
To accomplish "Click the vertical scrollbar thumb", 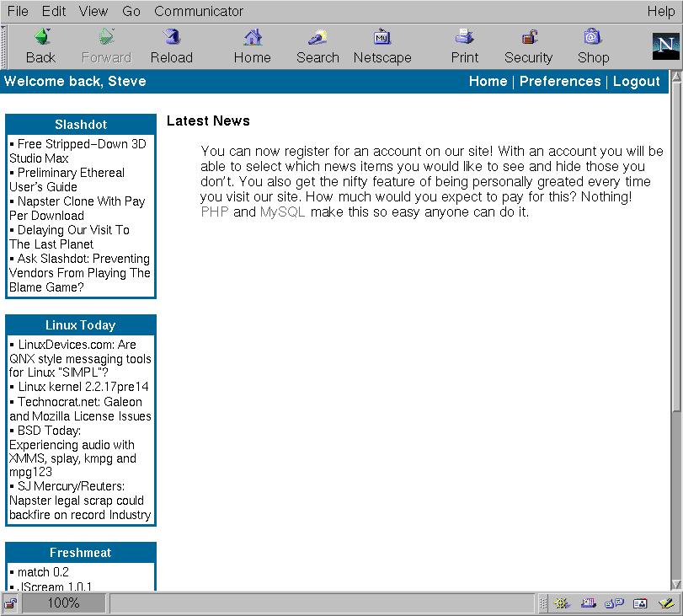I will tap(676, 247).
